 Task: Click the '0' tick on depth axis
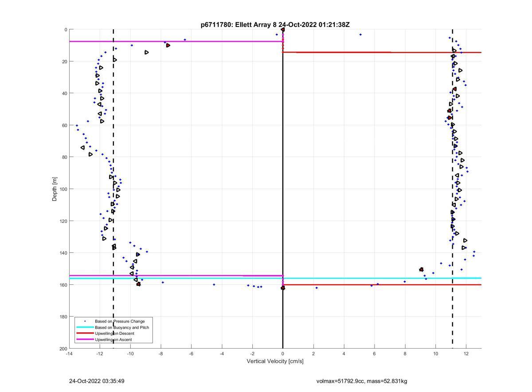coord(66,30)
